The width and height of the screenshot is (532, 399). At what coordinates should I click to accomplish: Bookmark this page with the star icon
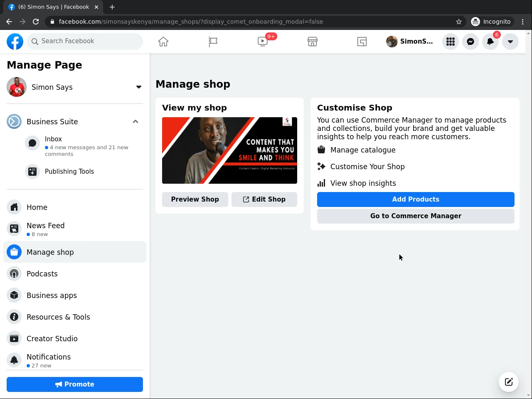pyautogui.click(x=459, y=22)
